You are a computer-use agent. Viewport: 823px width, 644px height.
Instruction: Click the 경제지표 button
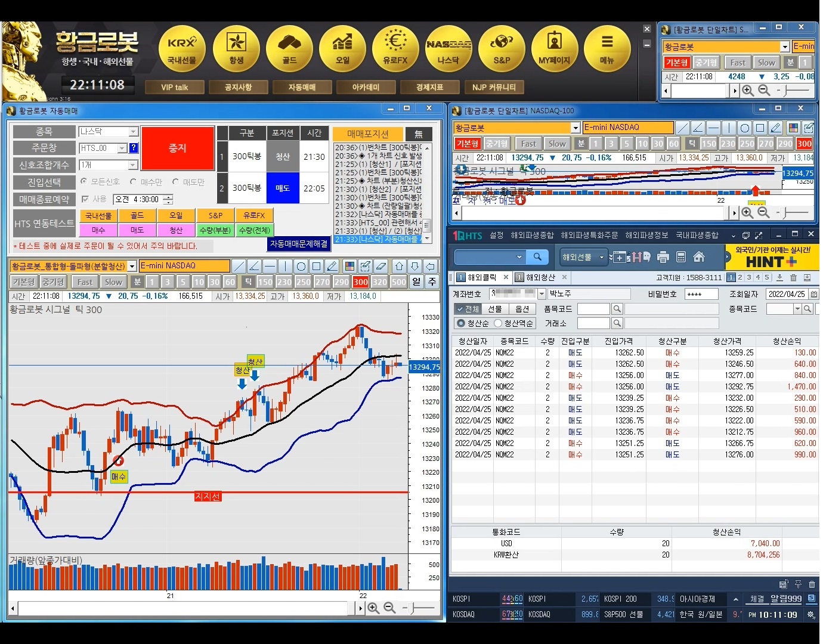pos(429,87)
